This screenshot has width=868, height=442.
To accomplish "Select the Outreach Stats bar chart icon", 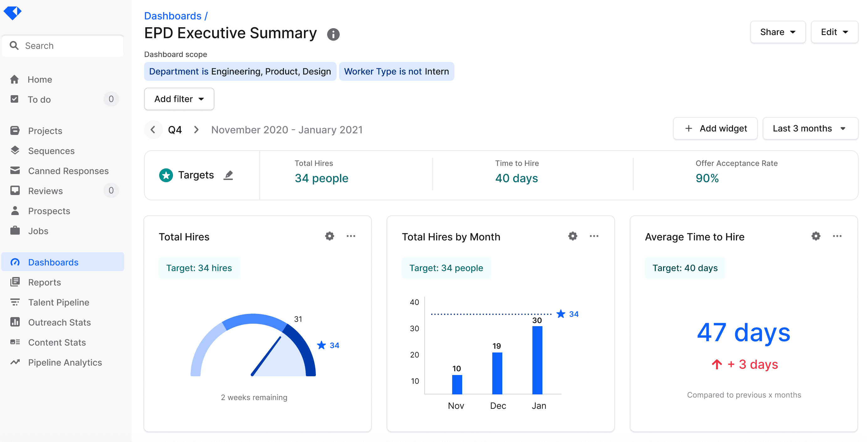I will (15, 322).
